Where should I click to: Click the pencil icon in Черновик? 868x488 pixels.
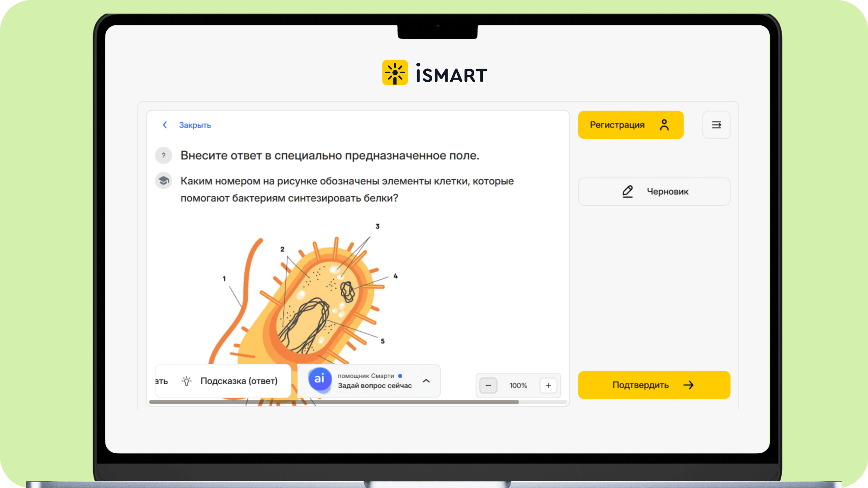click(x=627, y=192)
